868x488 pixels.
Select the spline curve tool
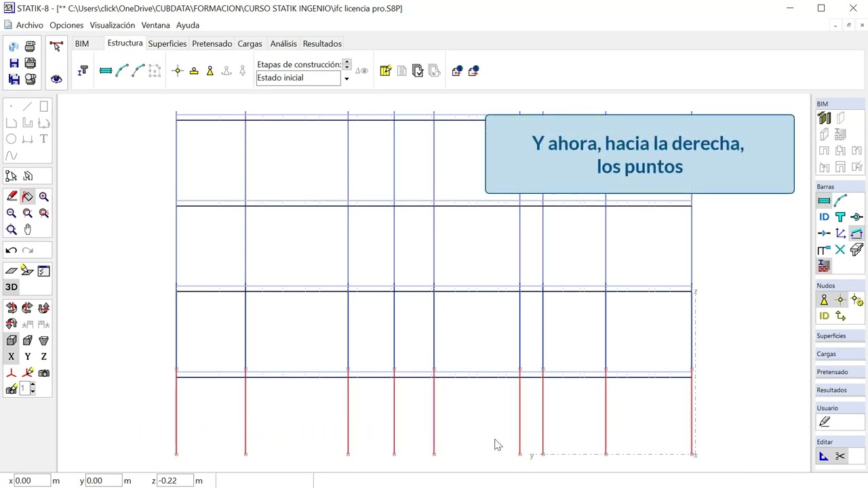[x=12, y=155]
